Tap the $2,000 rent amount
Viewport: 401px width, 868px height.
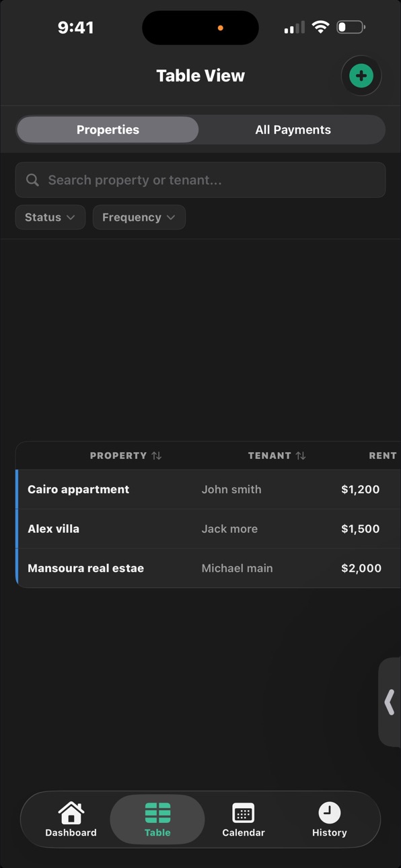tap(361, 568)
